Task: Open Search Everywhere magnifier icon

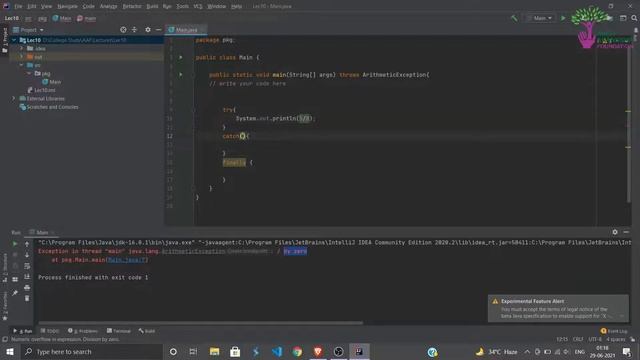Action: pos(634,18)
